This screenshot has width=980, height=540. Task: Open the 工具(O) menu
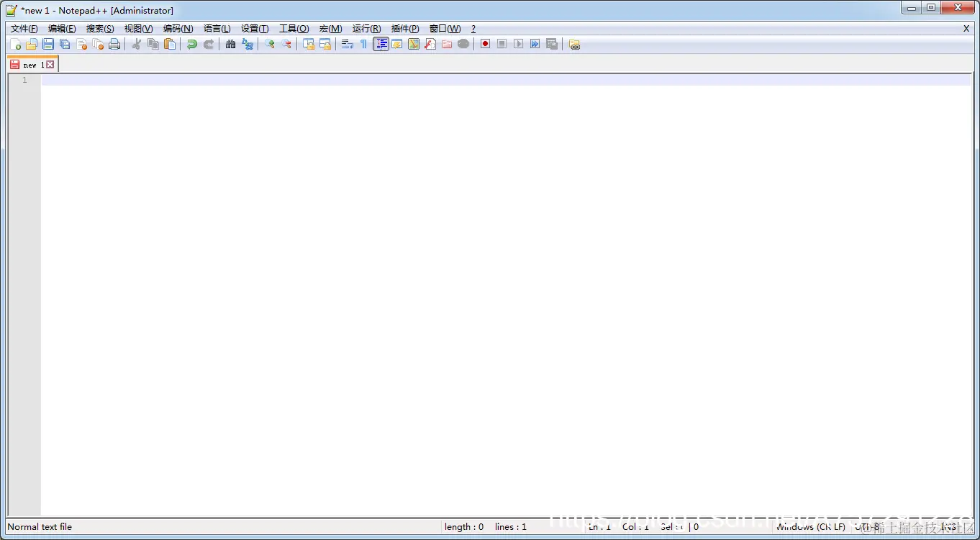294,29
